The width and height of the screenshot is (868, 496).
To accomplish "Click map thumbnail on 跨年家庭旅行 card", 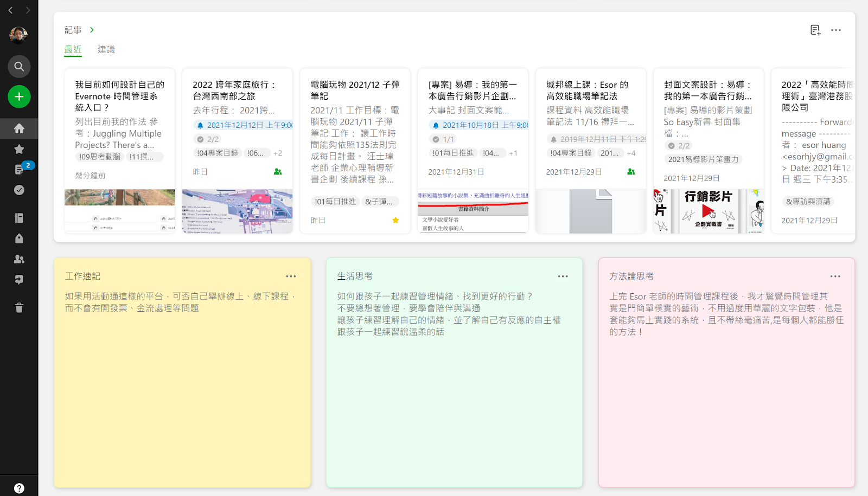I will [238, 211].
